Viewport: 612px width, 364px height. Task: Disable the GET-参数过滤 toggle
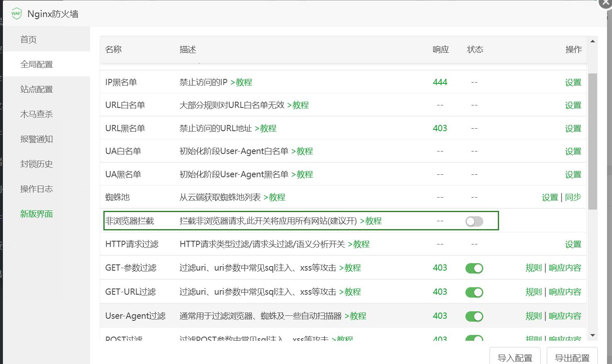coord(474,268)
